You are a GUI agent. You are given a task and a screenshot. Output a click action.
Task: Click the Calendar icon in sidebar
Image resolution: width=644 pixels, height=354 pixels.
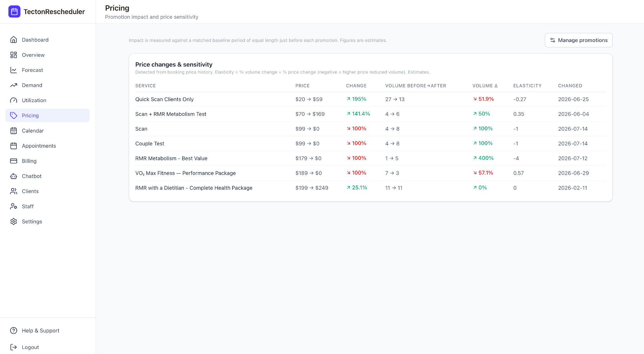(x=13, y=130)
